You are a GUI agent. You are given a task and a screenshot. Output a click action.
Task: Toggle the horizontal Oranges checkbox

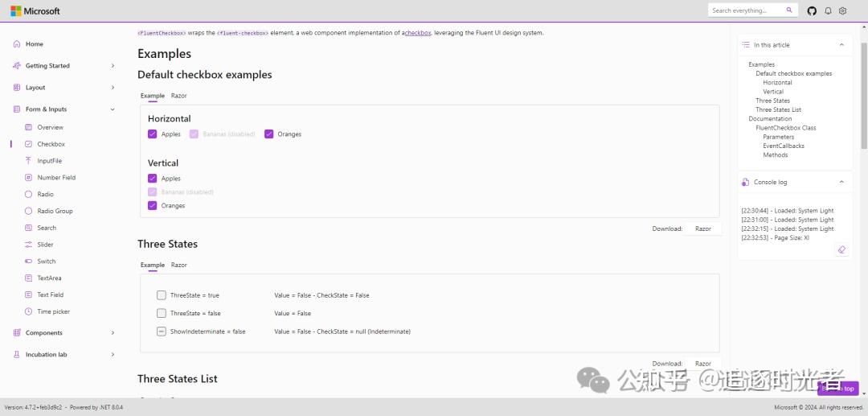coord(269,134)
